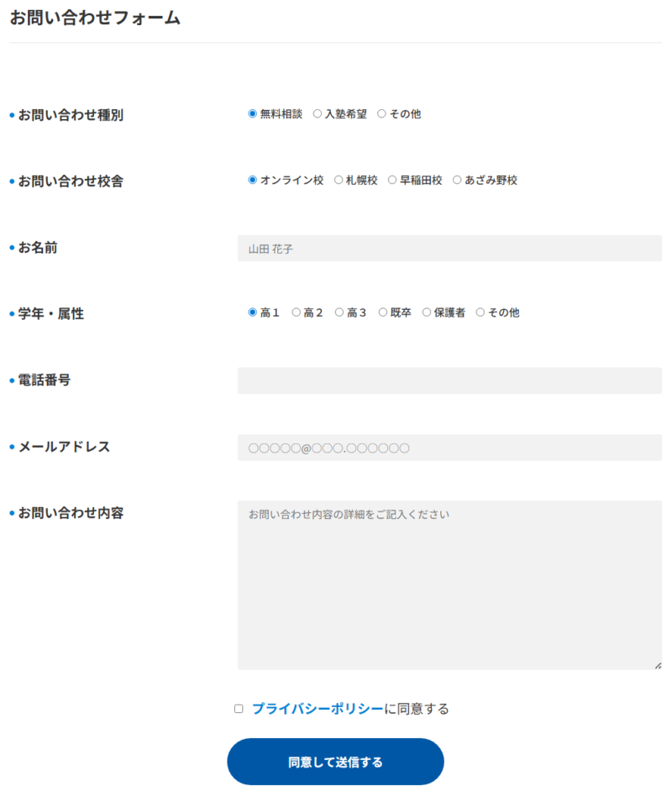Click the お問い合わせ内容 textarea

449,584
